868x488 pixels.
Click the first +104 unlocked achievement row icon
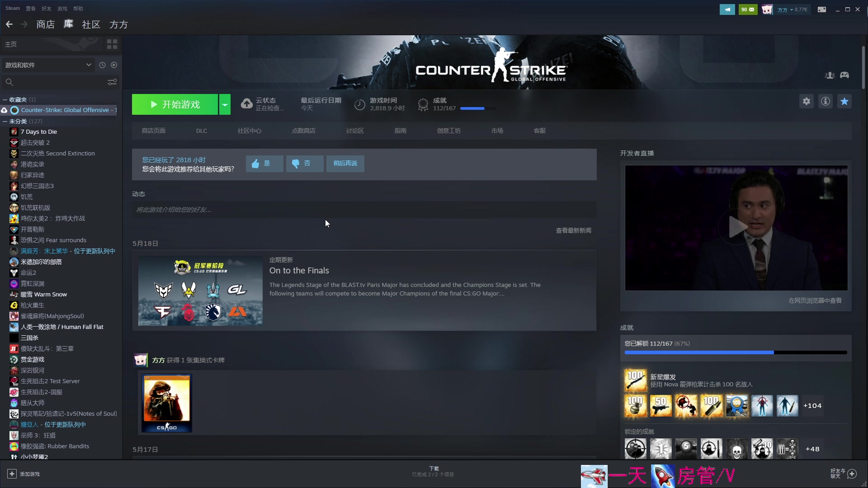click(636, 405)
